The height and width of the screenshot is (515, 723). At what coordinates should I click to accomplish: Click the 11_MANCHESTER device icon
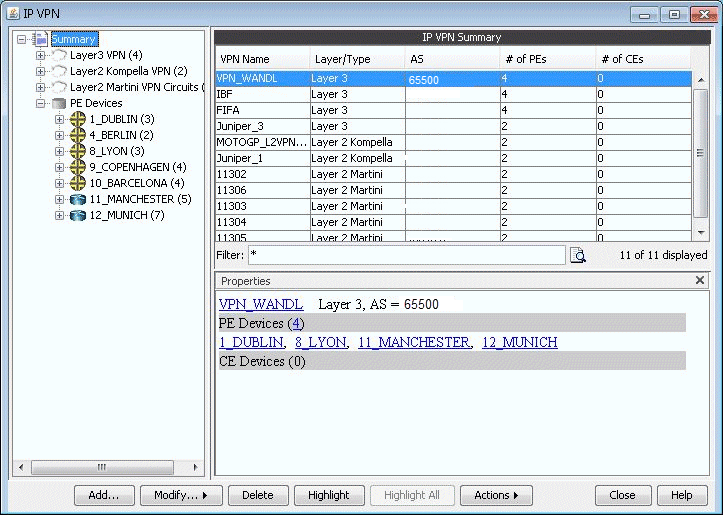tap(78, 199)
